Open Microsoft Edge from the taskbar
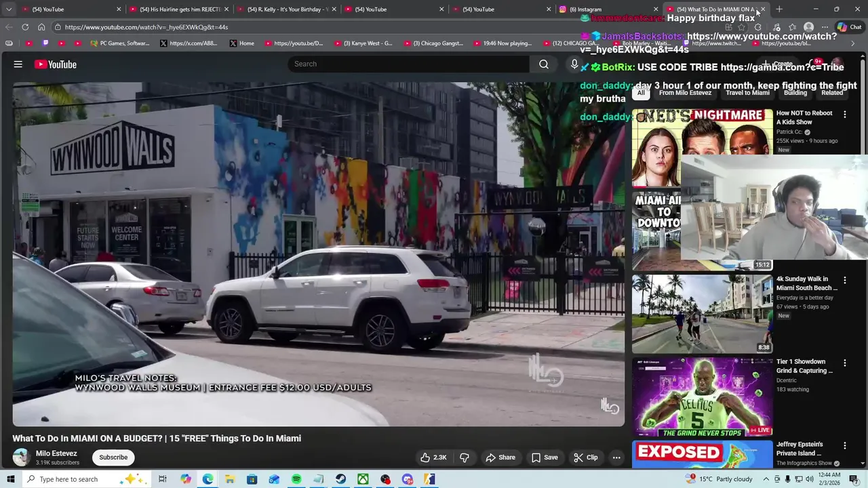The width and height of the screenshot is (868, 488). pos(208,479)
